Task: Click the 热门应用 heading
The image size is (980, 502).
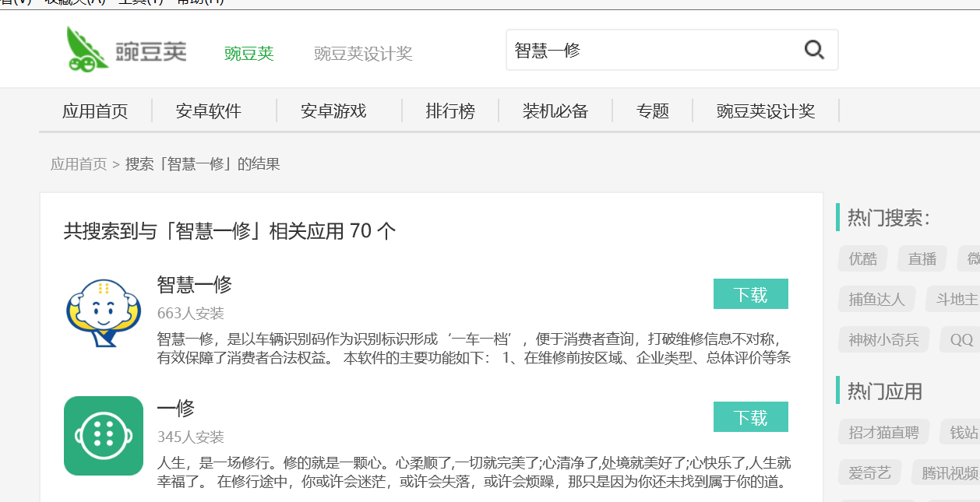Action: point(885,391)
